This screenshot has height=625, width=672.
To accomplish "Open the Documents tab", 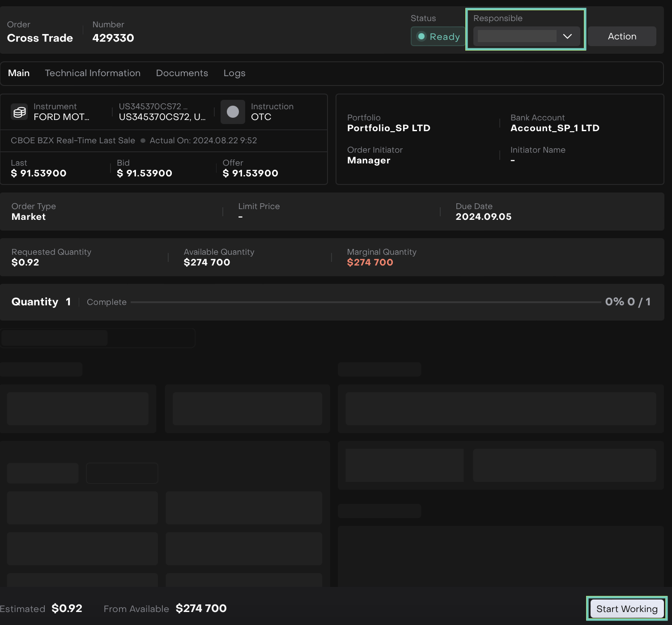I will 182,73.
